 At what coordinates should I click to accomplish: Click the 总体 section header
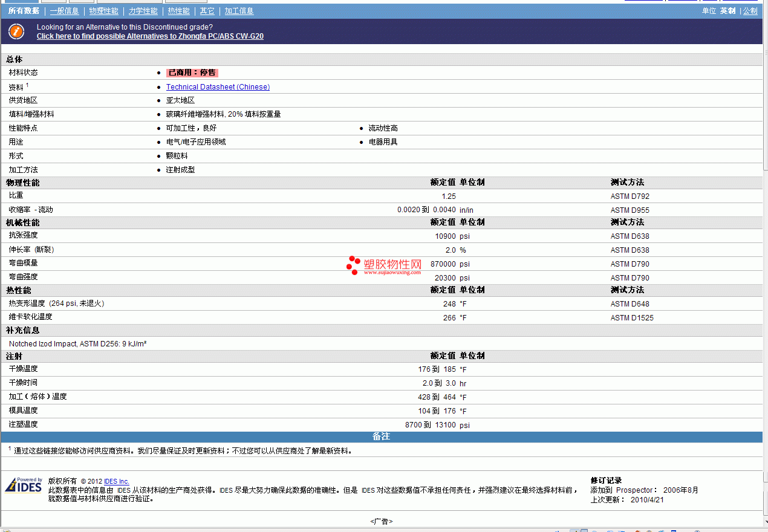15,60
